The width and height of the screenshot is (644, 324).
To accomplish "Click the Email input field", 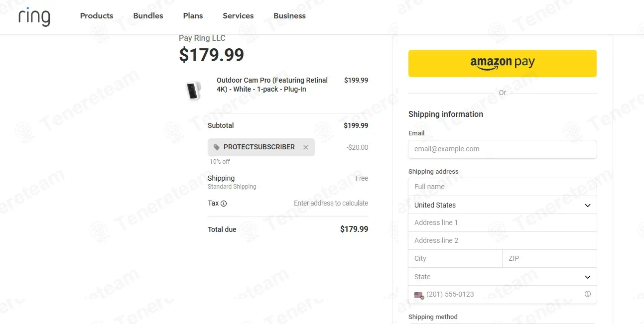I will (x=502, y=149).
